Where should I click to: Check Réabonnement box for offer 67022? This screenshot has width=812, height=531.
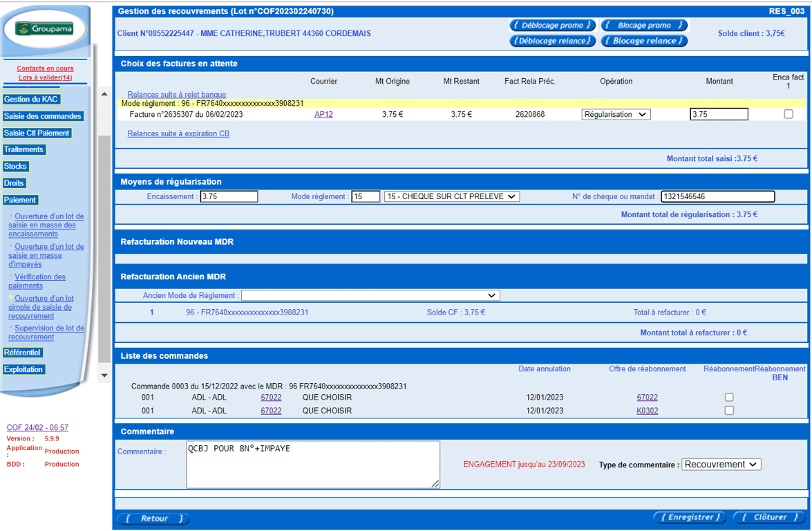(729, 398)
